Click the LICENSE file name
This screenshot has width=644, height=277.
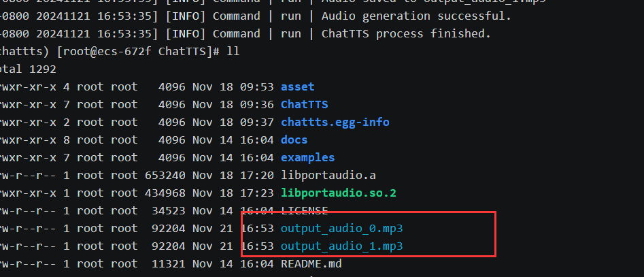304,211
